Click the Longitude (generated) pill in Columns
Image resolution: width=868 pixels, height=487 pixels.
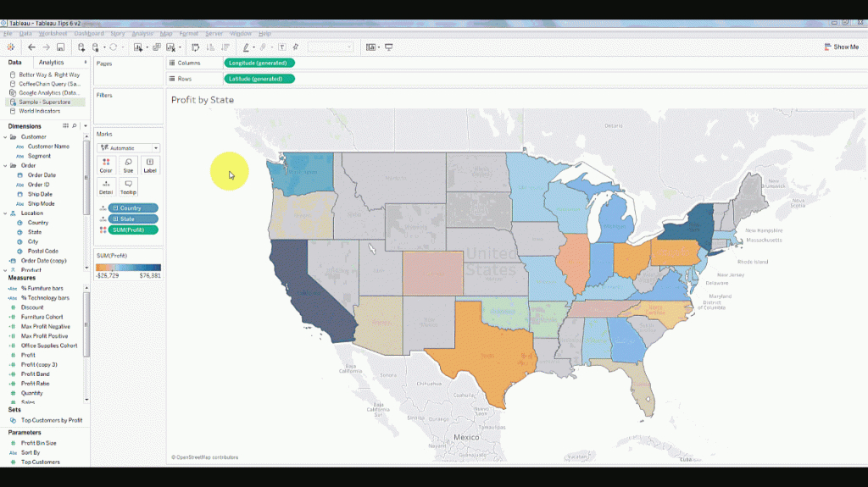tap(259, 63)
